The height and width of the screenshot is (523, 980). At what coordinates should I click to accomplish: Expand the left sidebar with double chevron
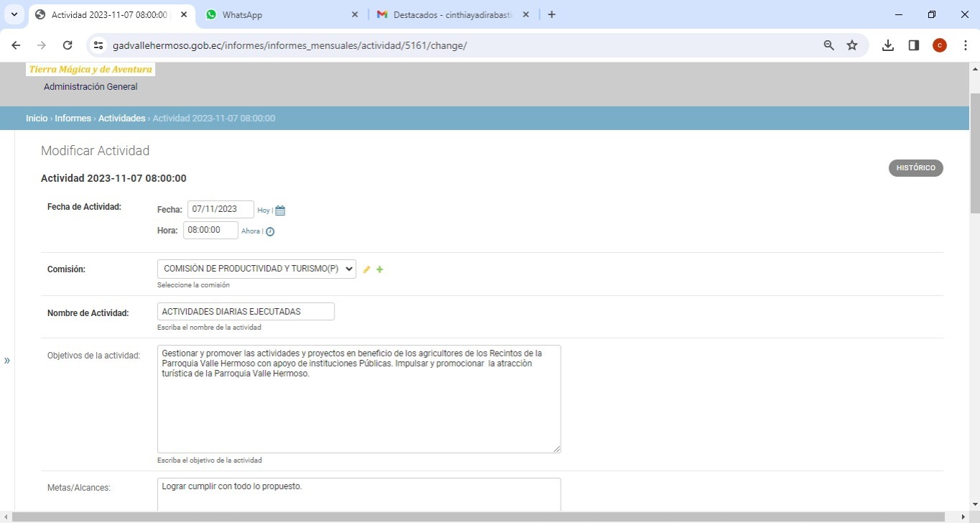[x=7, y=360]
